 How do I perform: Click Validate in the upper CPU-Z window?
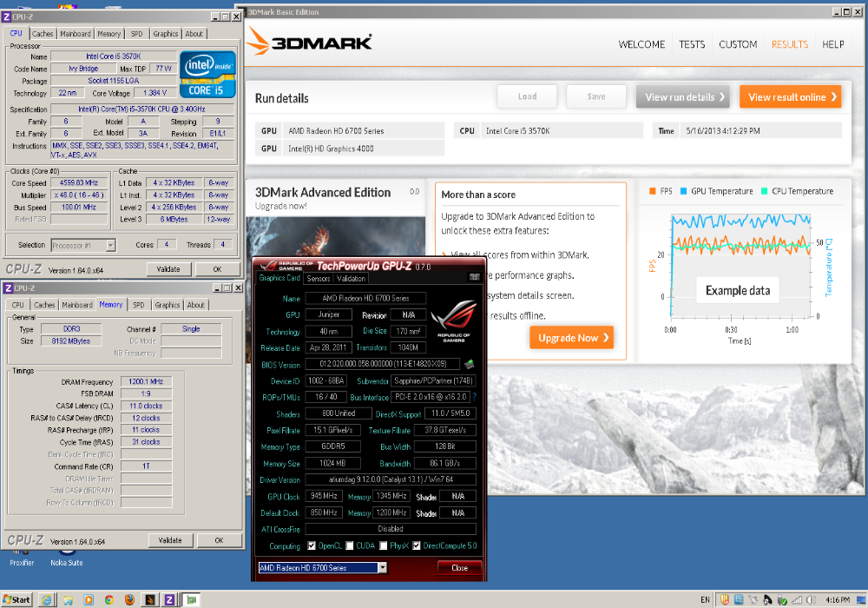(x=168, y=269)
